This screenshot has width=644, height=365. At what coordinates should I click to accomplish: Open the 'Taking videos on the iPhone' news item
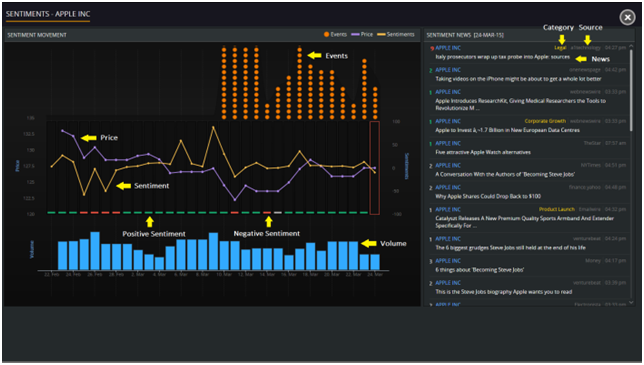pos(518,79)
